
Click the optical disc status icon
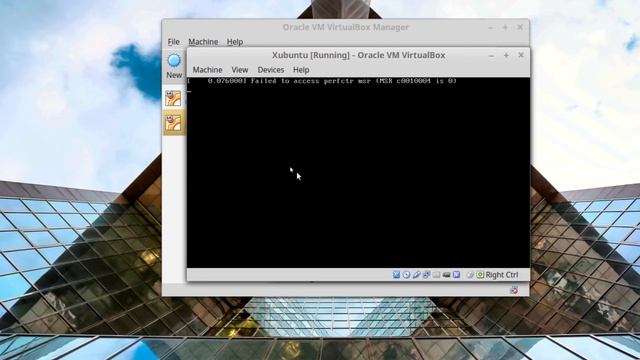pyautogui.click(x=406, y=275)
